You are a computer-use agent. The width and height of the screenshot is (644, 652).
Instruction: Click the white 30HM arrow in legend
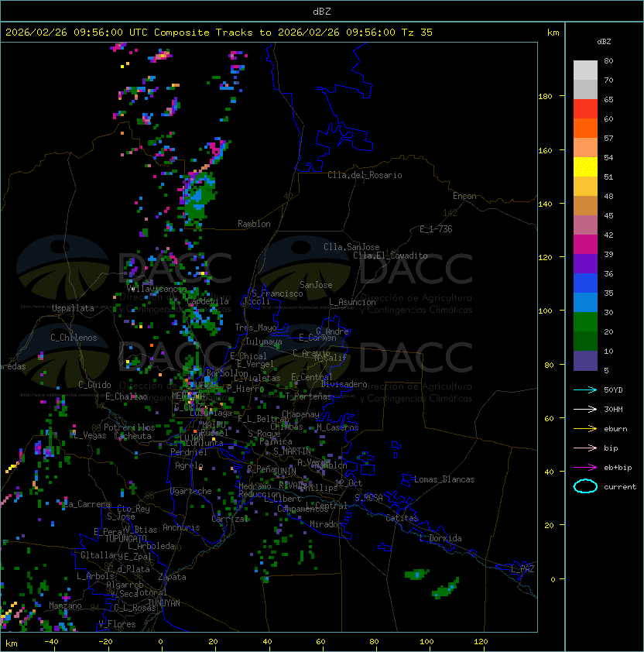tap(585, 409)
